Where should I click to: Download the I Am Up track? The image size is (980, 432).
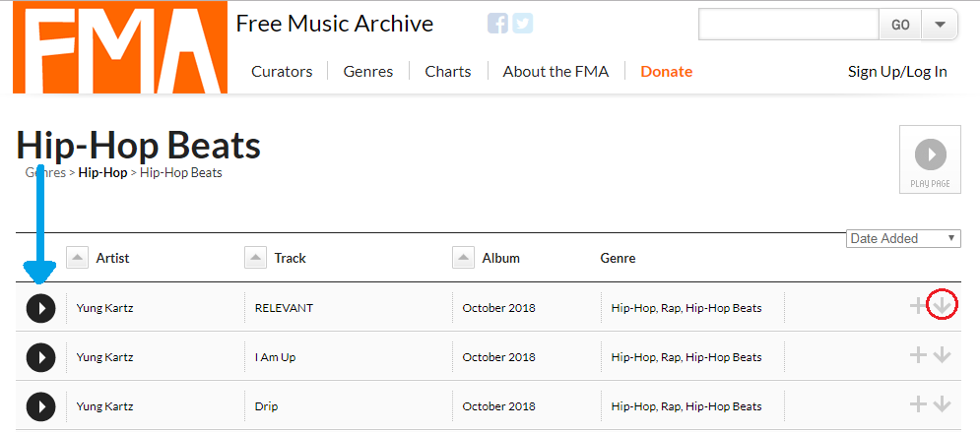coord(942,354)
